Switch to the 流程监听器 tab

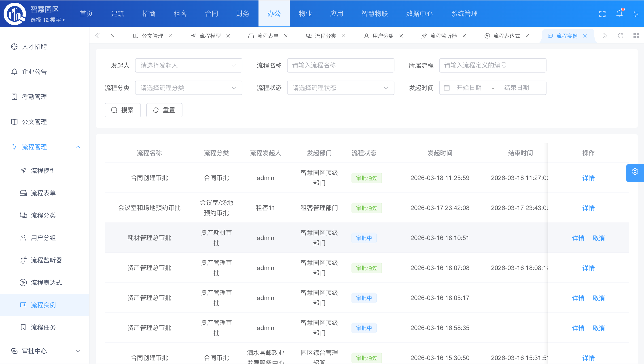point(443,36)
